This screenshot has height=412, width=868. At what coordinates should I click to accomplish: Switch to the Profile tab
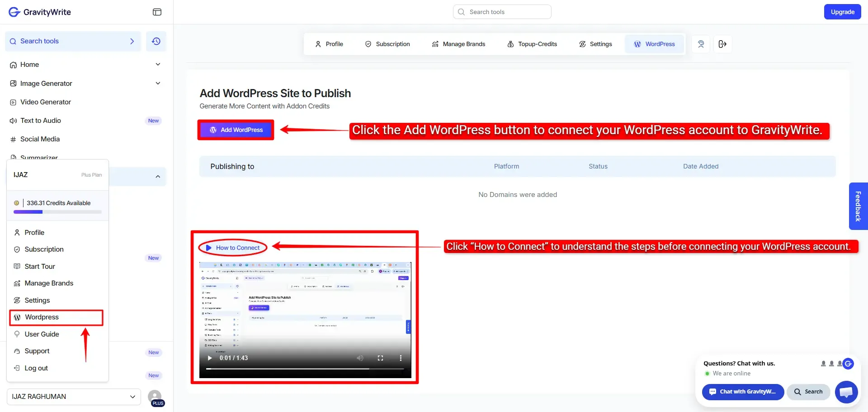pyautogui.click(x=329, y=44)
